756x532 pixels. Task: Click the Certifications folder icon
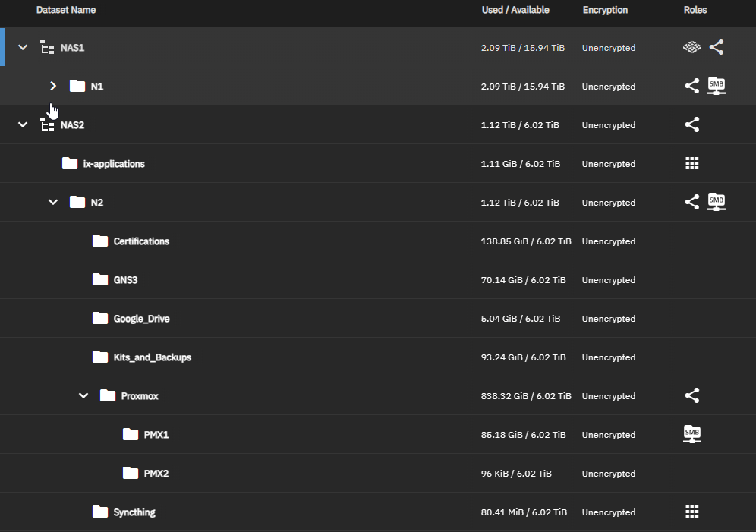pyautogui.click(x=100, y=241)
